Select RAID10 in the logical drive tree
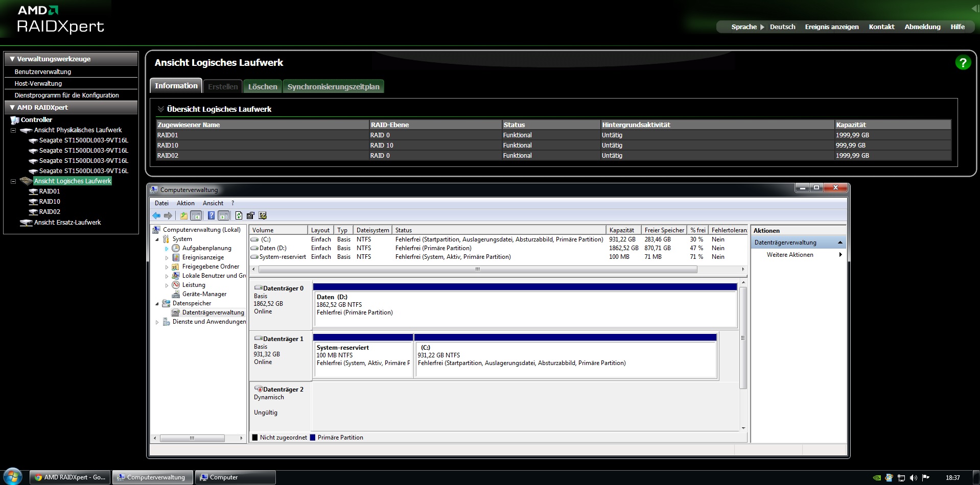 point(50,202)
